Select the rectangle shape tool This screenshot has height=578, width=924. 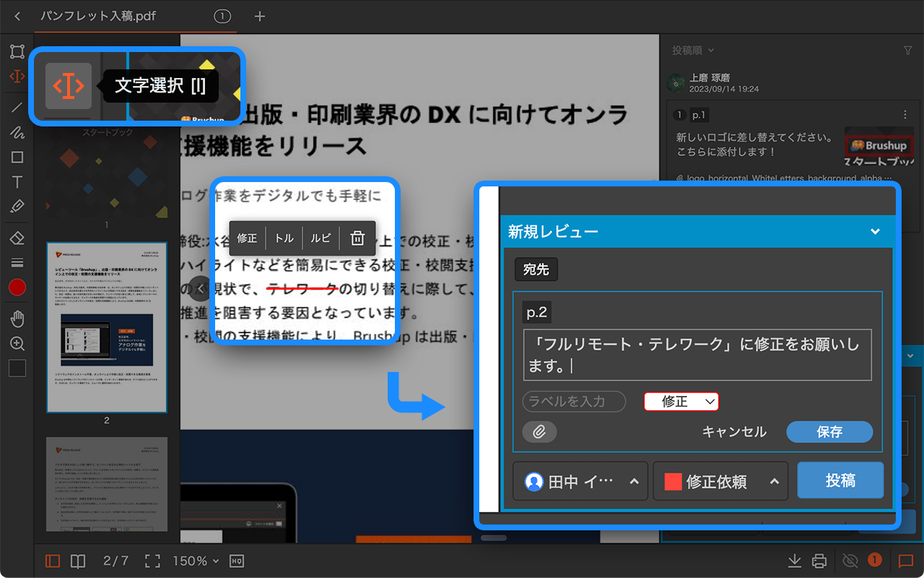click(x=17, y=157)
